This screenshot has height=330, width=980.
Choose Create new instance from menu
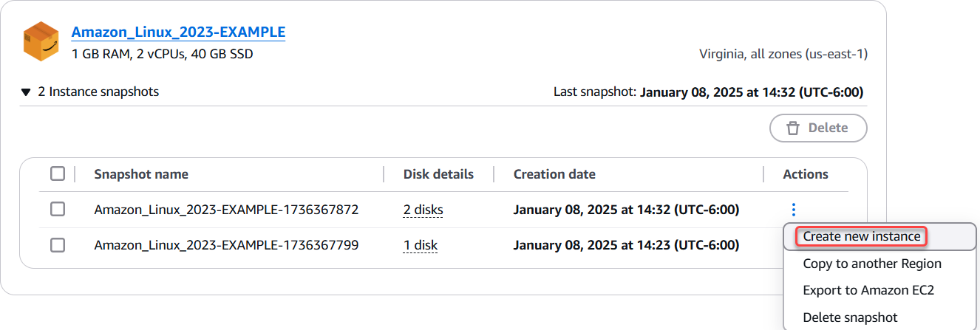pyautogui.click(x=862, y=236)
